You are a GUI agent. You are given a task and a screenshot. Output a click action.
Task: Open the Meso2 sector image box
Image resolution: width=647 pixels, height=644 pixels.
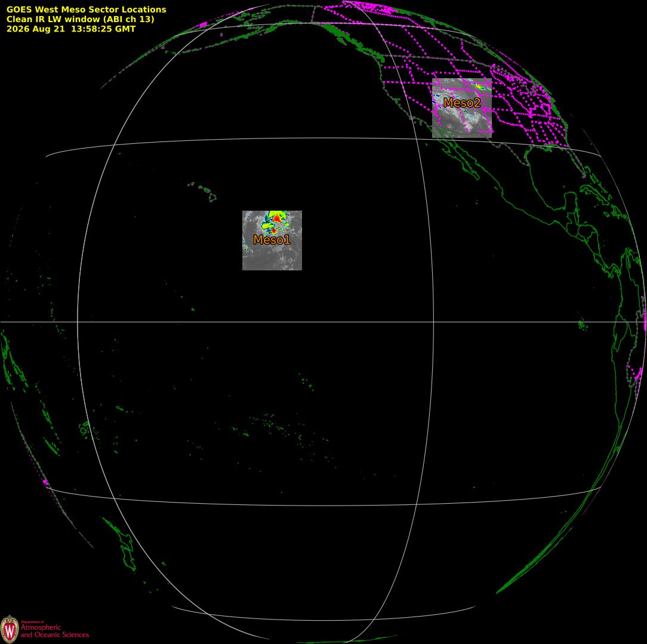[x=462, y=108]
